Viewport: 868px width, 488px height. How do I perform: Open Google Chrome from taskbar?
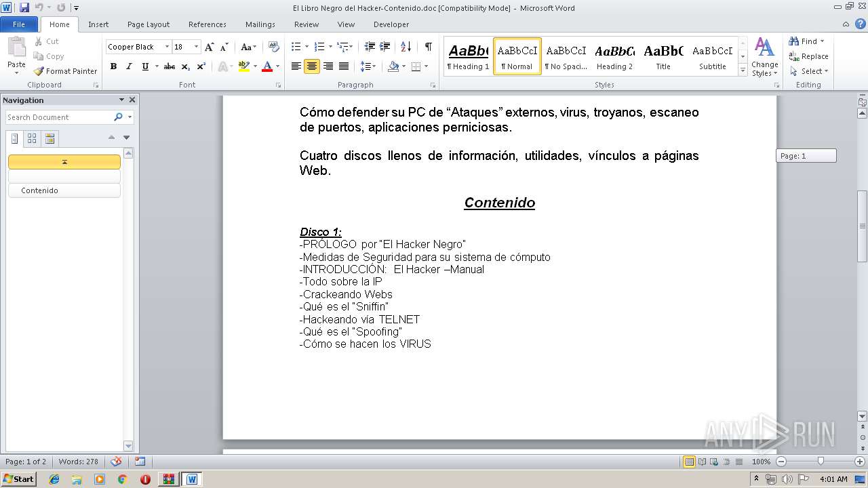click(x=122, y=479)
